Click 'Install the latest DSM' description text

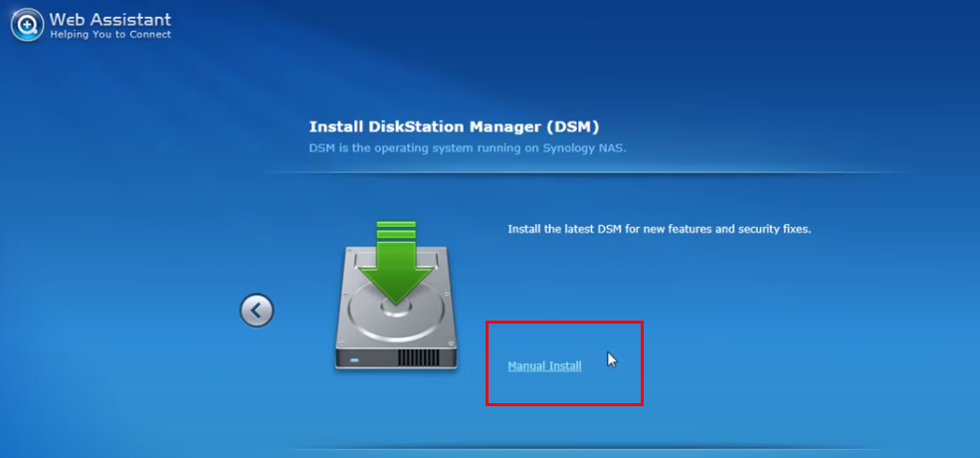660,229
